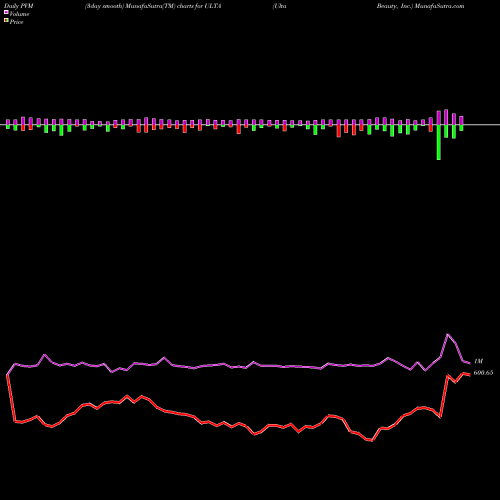
Task: Click the 'MunafaSutra.com' watermark text
Action: 438,6
